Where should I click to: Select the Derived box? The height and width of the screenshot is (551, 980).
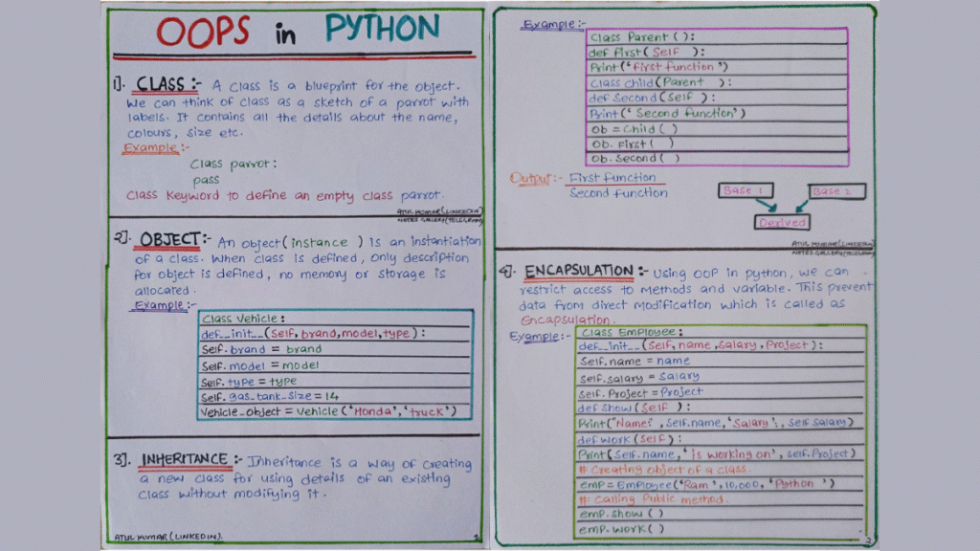click(x=783, y=221)
